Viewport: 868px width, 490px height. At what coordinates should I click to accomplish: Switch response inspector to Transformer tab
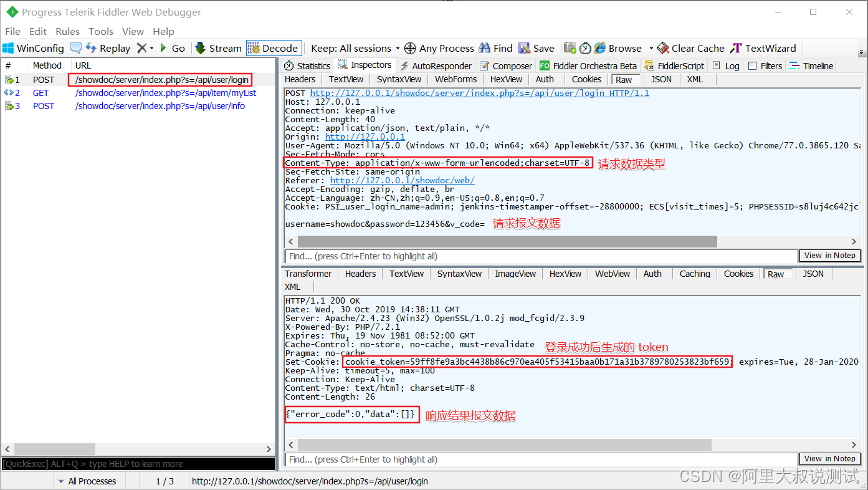[x=308, y=274]
